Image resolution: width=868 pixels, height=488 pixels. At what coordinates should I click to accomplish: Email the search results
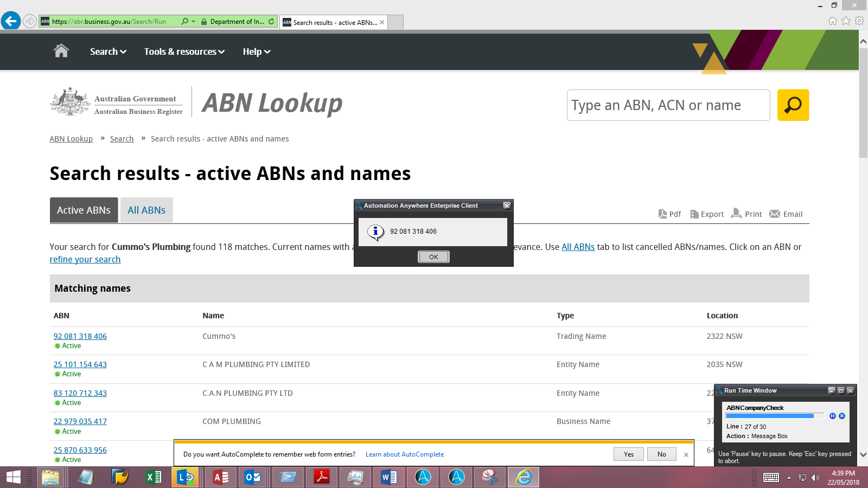786,214
